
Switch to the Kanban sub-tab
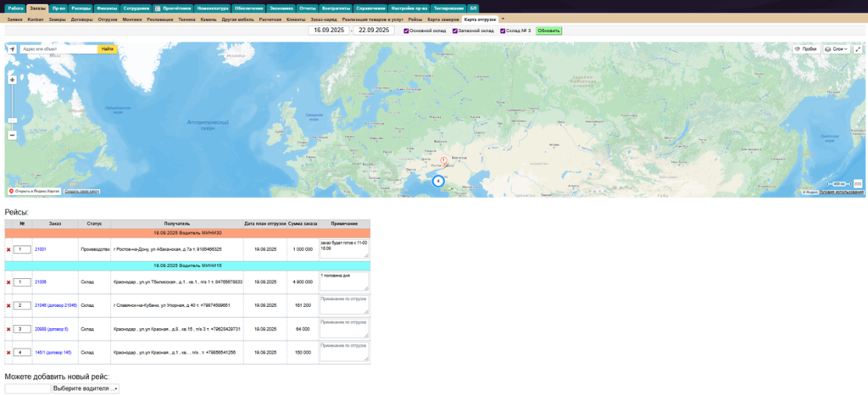36,18
